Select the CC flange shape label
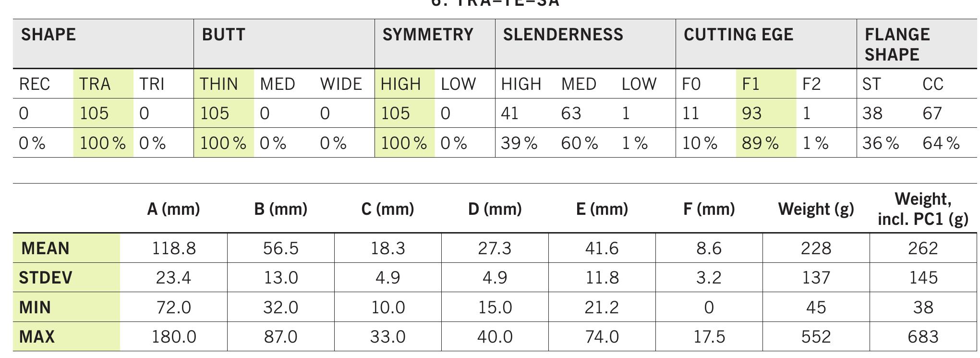The width and height of the screenshot is (980, 358). [x=933, y=84]
